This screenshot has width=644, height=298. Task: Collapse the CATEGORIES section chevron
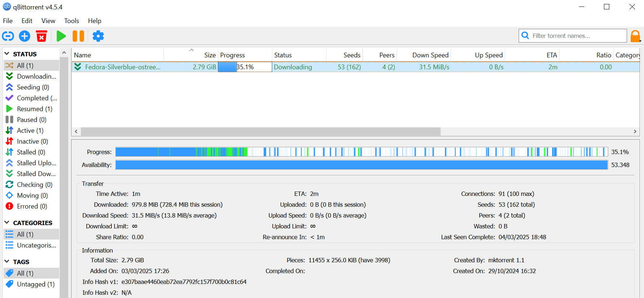[x=7, y=223]
